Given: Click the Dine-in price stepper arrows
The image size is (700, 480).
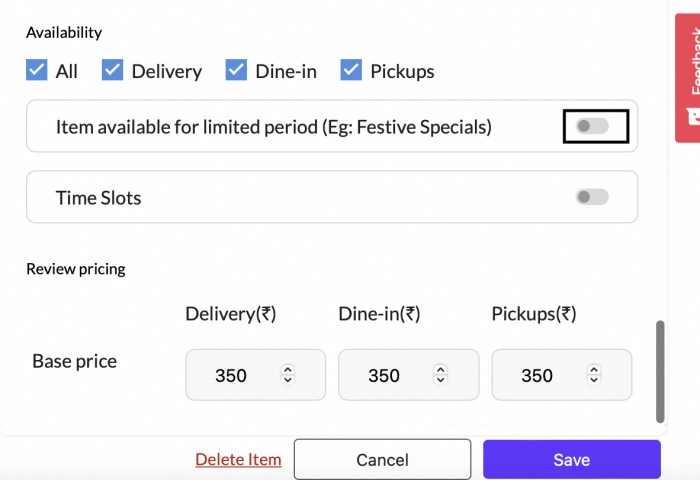Looking at the screenshot, I should pyautogui.click(x=441, y=375).
